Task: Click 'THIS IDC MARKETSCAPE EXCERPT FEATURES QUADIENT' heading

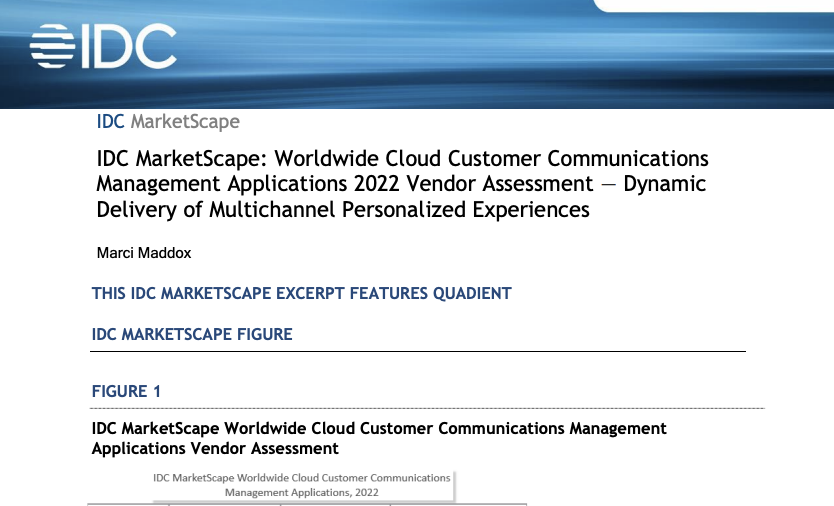Action: click(302, 294)
